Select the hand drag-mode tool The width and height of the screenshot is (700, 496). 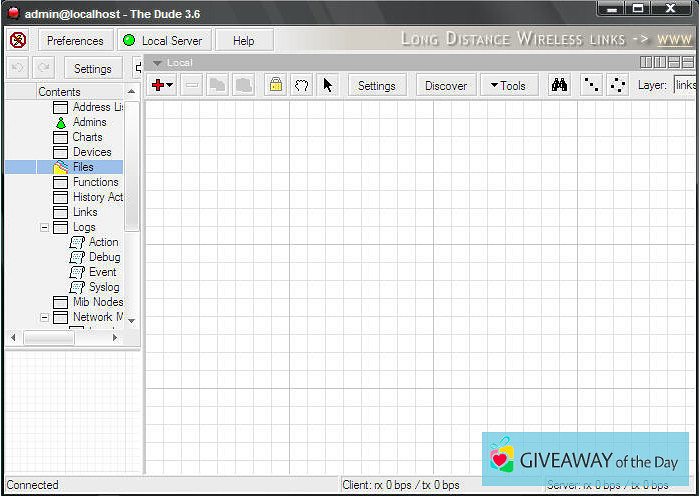(x=301, y=85)
